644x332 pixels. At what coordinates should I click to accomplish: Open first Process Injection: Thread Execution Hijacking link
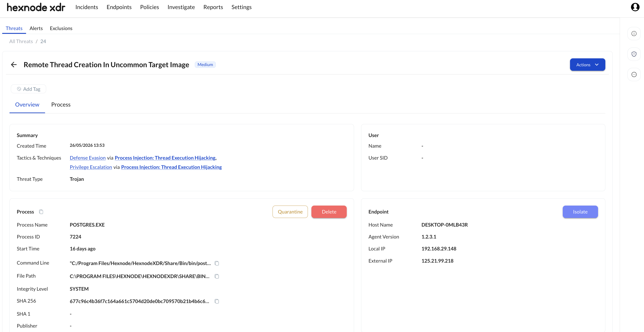tap(165, 158)
